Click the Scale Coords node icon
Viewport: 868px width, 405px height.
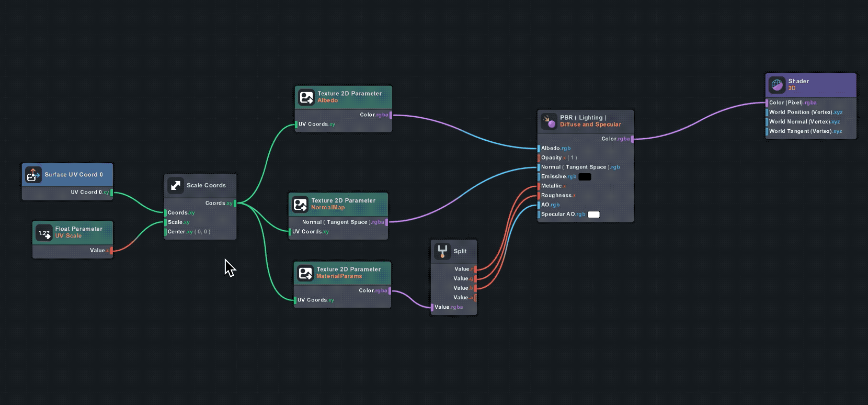tap(176, 185)
